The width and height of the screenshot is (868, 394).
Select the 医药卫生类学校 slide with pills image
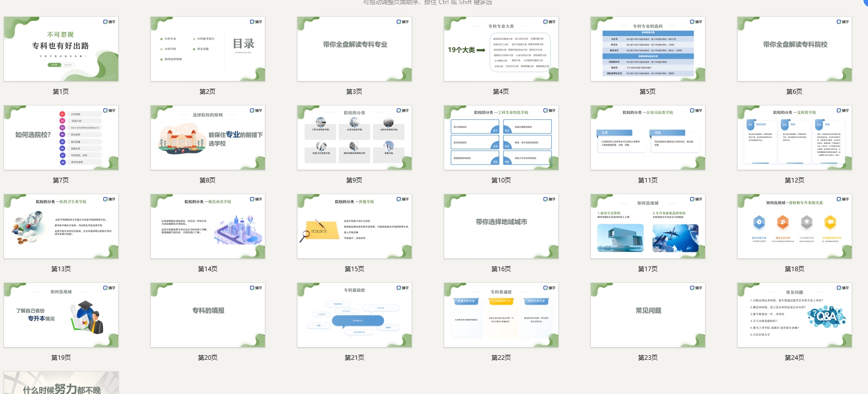click(x=61, y=226)
